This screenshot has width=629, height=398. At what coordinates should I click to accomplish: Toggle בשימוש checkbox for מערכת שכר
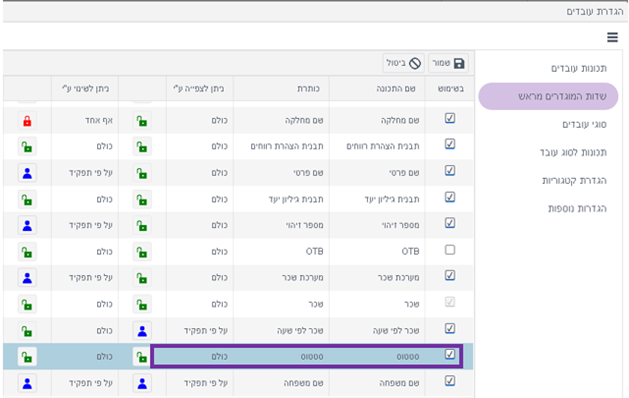click(450, 276)
